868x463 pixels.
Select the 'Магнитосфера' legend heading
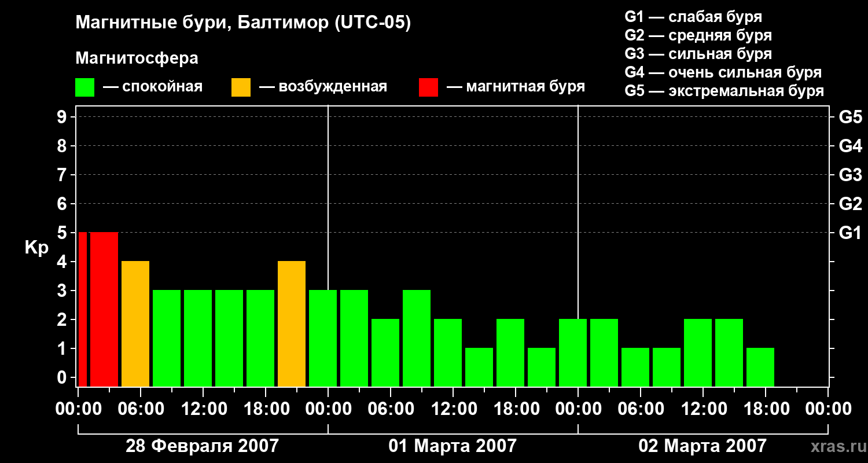tap(137, 58)
